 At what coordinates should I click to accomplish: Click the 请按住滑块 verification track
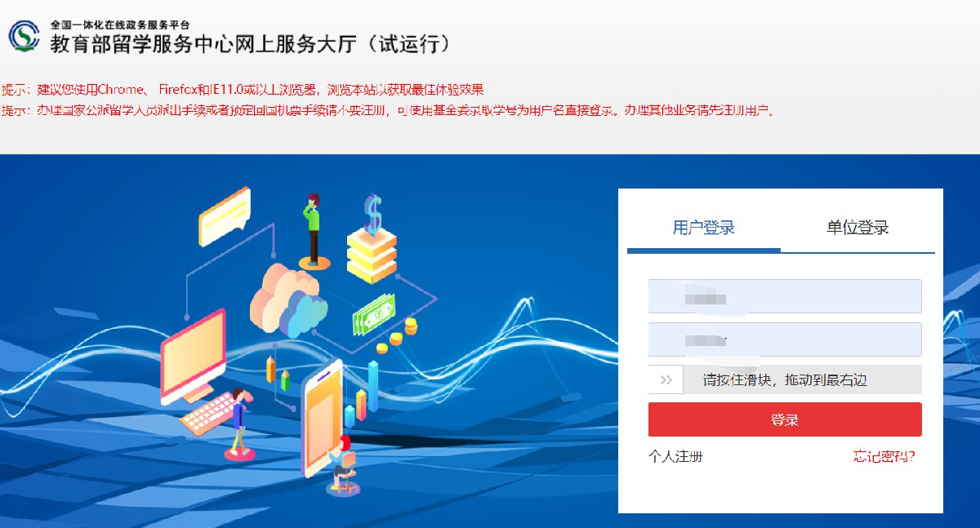785,379
